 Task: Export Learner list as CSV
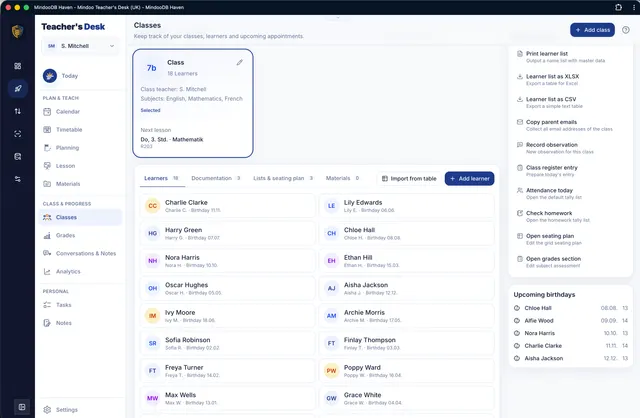[570, 102]
